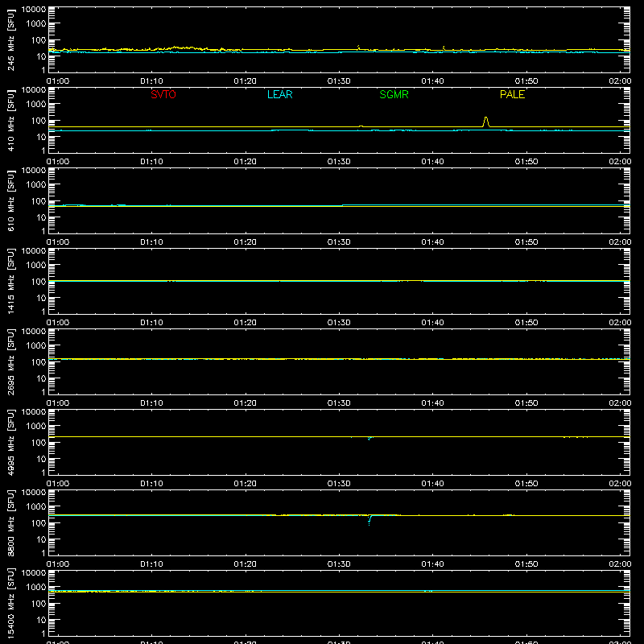This screenshot has height=644, width=644.
Task: Click the small yellow spike near 01:41 in 245 MHz plot
Action: click(x=444, y=47)
